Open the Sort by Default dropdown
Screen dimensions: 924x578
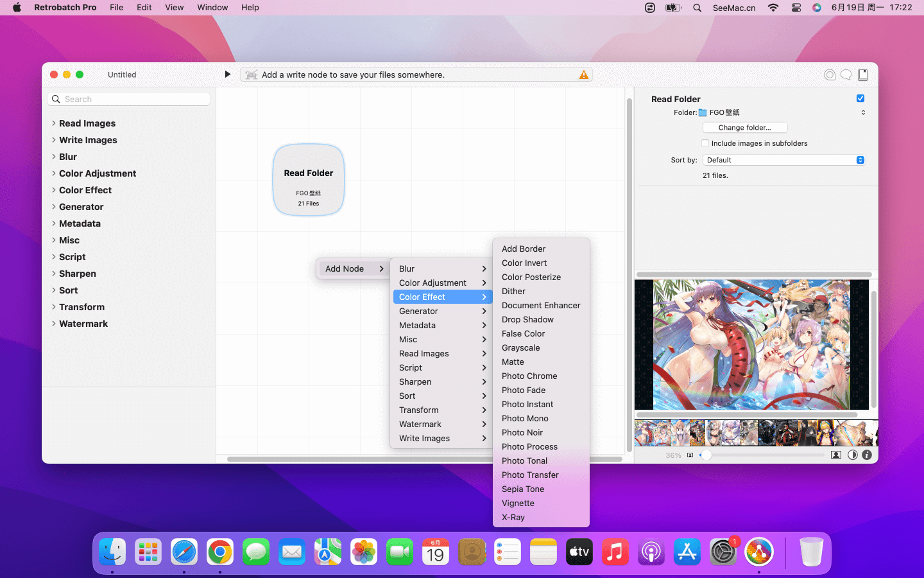783,160
